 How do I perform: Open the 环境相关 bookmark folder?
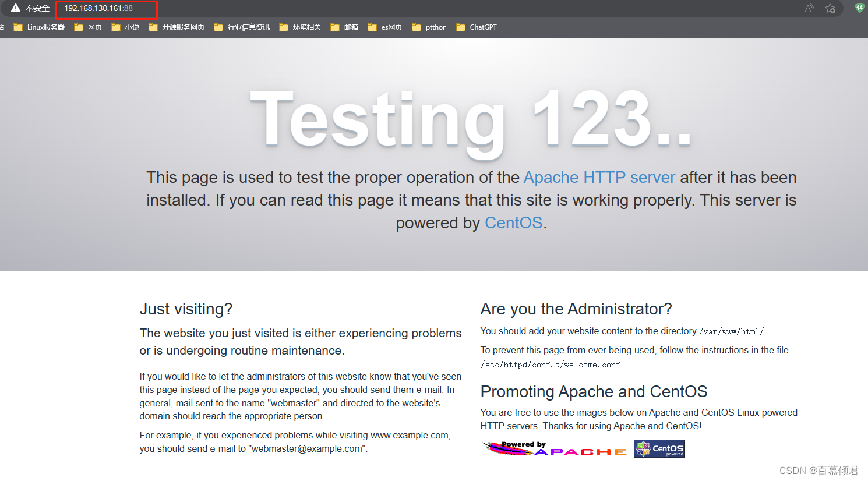(300, 27)
